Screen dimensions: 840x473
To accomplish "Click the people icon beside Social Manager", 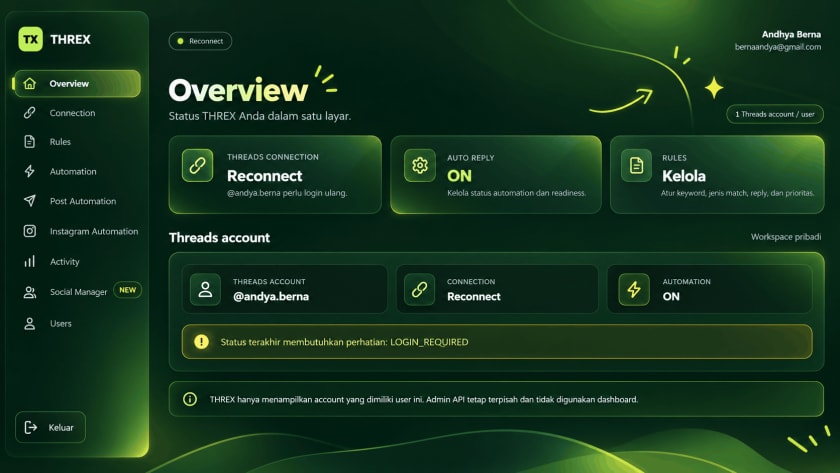I will click(x=29, y=292).
